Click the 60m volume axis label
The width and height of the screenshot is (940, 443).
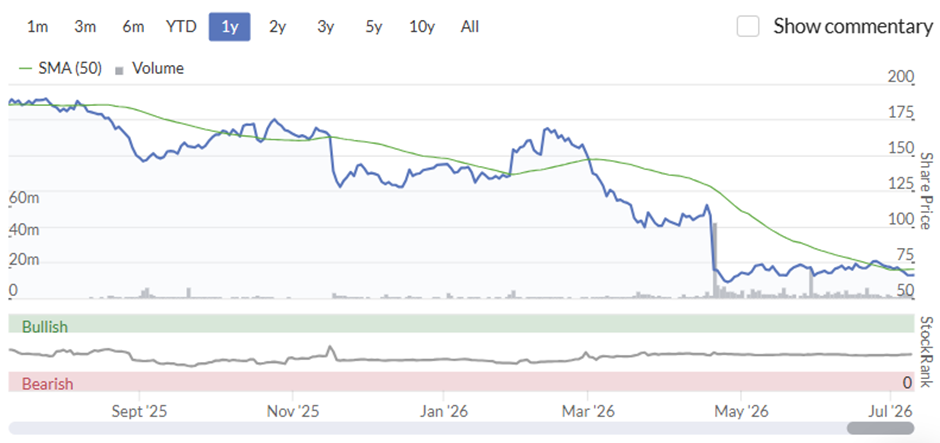(x=25, y=198)
